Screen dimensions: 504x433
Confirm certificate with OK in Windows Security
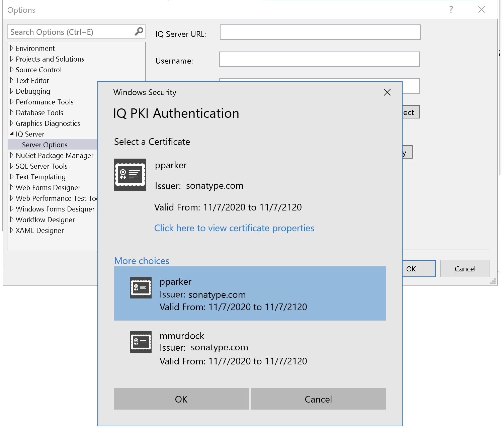(x=181, y=399)
